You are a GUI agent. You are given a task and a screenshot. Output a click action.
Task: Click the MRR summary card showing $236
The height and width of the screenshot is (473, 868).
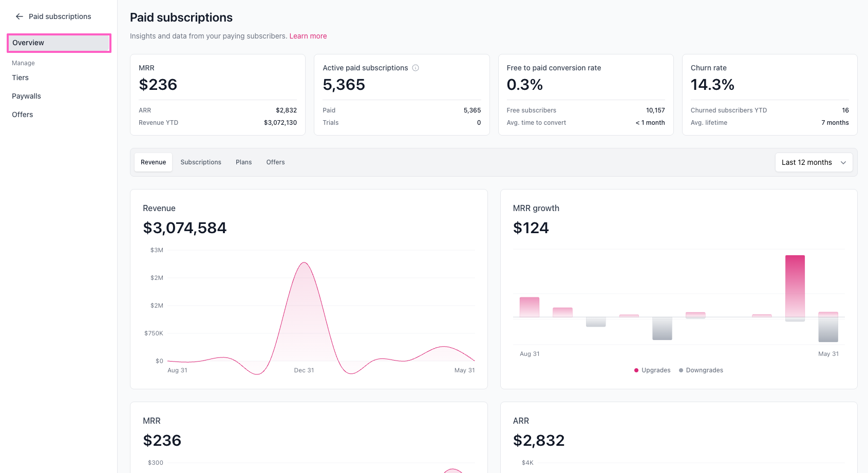point(218,94)
